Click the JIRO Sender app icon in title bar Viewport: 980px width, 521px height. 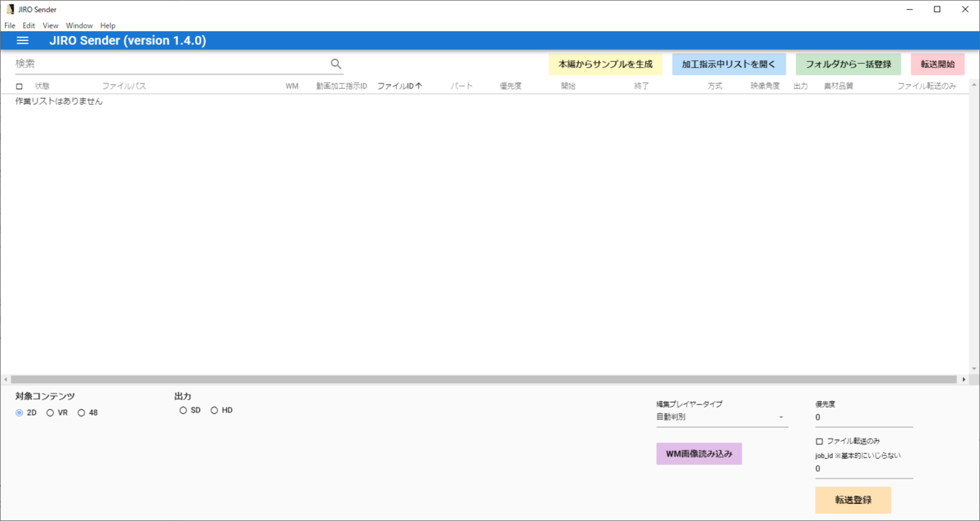pos(9,9)
